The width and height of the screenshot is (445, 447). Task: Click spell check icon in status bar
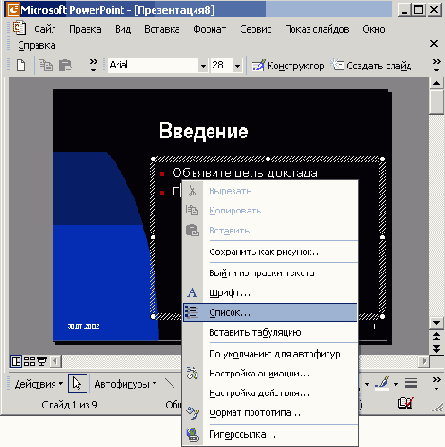click(405, 403)
